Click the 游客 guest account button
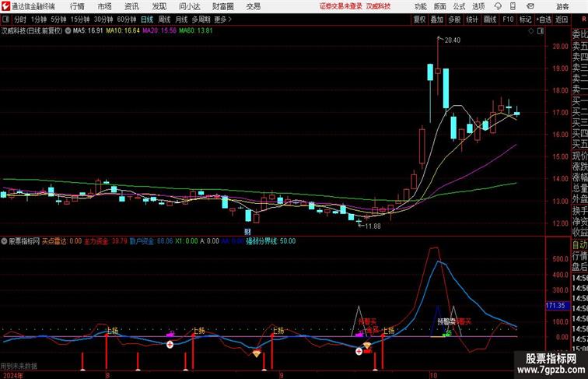The image size is (588, 379). click(562, 6)
